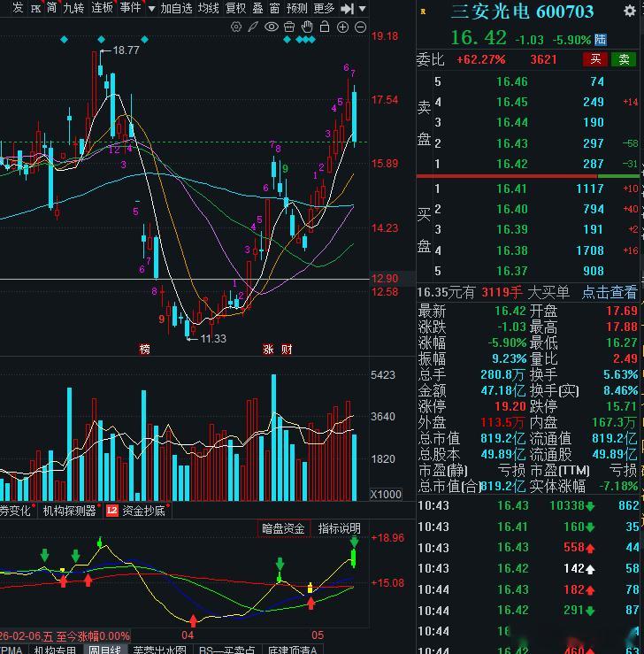Click the 04 month marker on time axis
Viewport: 644px width, 654px height.
point(188,635)
